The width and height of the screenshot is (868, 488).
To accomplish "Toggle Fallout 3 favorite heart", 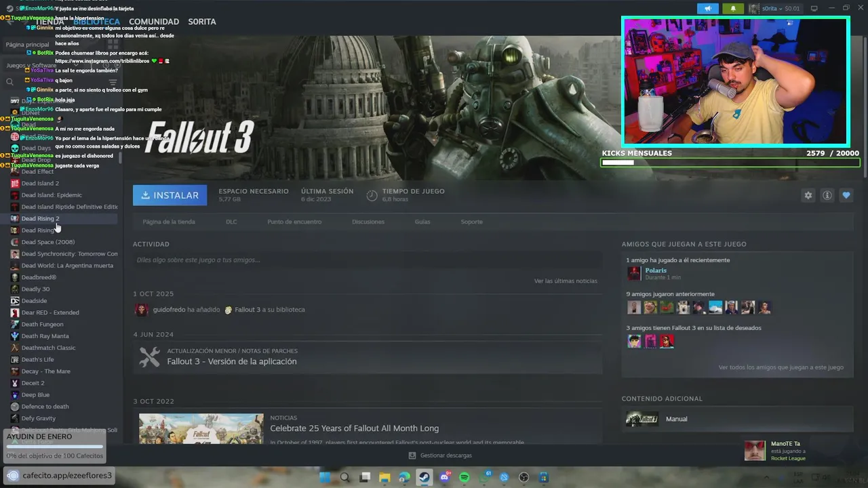I will click(x=846, y=195).
